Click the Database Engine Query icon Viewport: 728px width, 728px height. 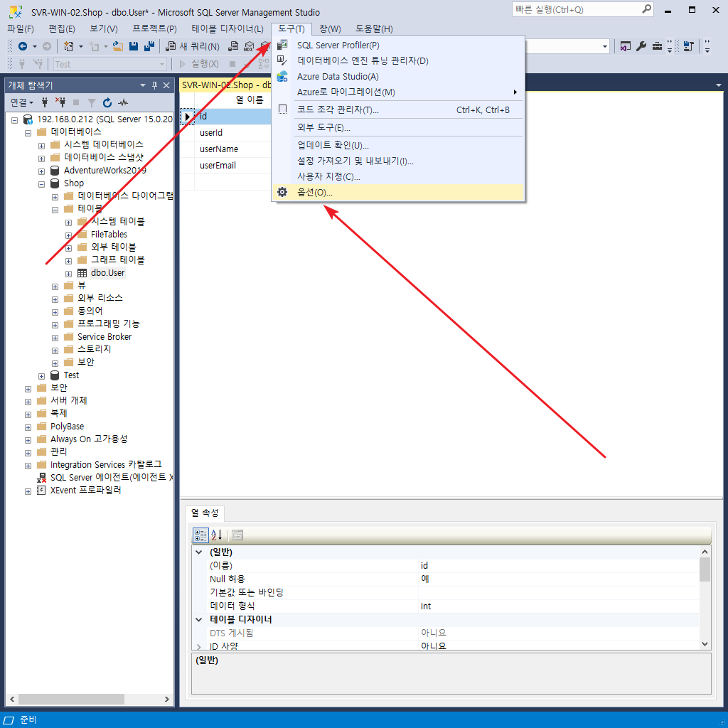pos(233,46)
